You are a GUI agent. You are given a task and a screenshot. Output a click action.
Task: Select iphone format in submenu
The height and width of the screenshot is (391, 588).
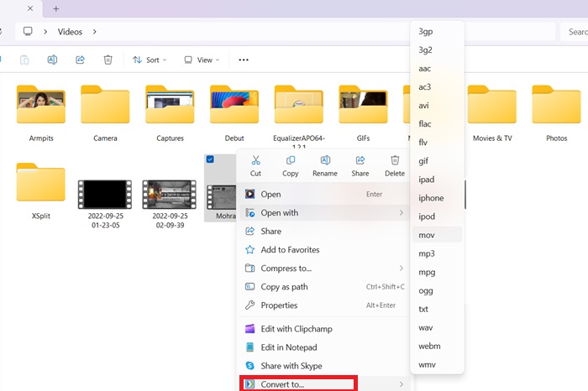point(438,198)
